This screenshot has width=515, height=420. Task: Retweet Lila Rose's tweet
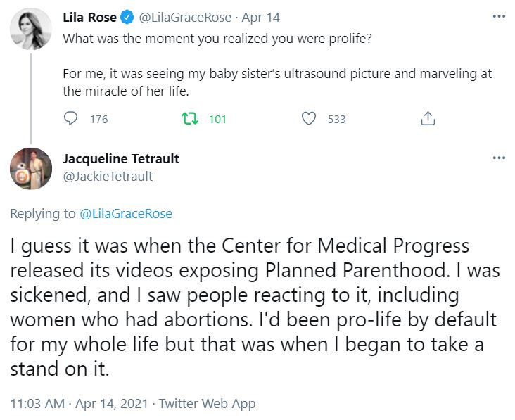(188, 119)
